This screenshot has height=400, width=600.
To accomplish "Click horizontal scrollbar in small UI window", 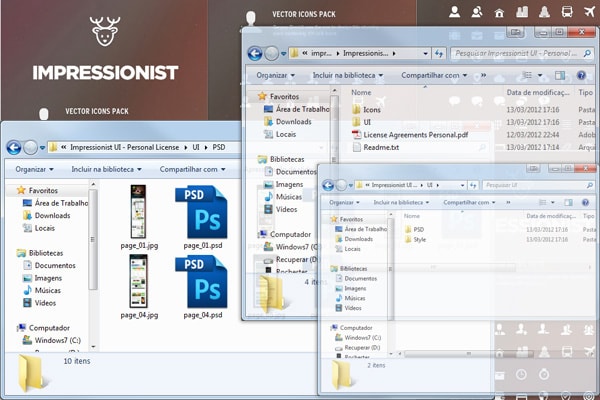I will (x=469, y=354).
